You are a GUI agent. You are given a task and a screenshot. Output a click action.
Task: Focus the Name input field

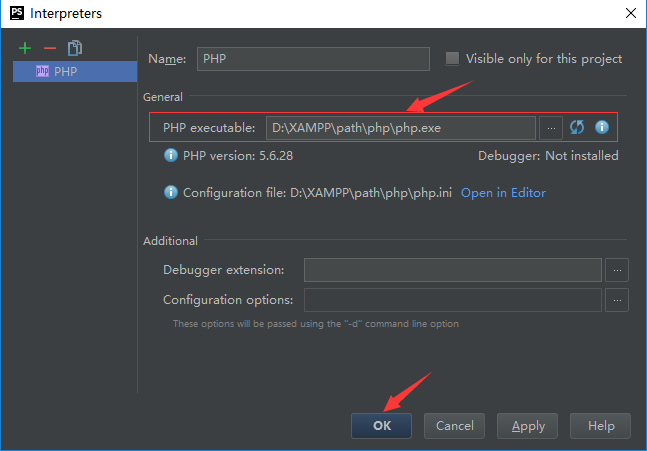(x=313, y=59)
